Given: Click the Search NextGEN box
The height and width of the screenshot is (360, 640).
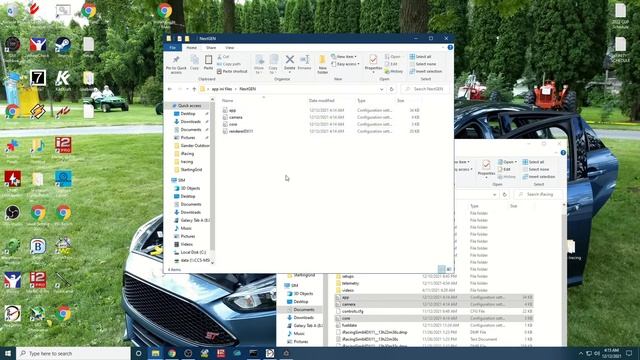Looking at the screenshot, I should click(426, 89).
